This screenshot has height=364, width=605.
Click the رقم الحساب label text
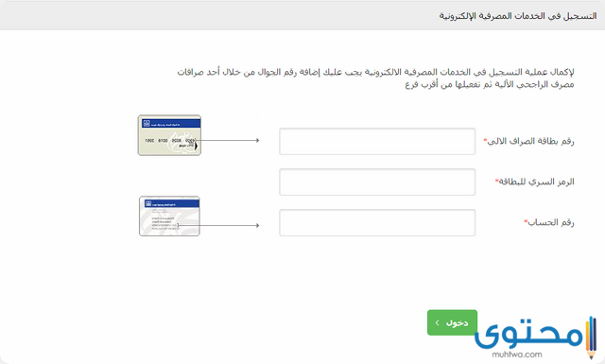pos(551,222)
